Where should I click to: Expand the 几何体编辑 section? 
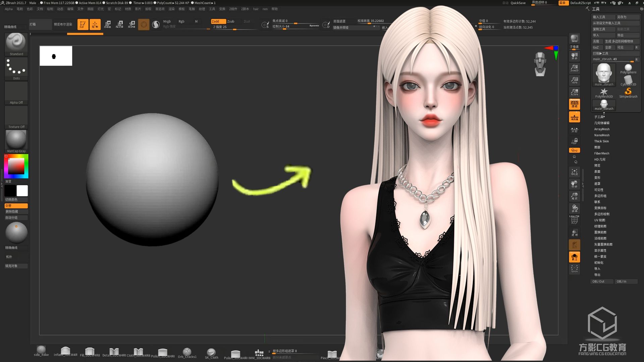pos(602,123)
